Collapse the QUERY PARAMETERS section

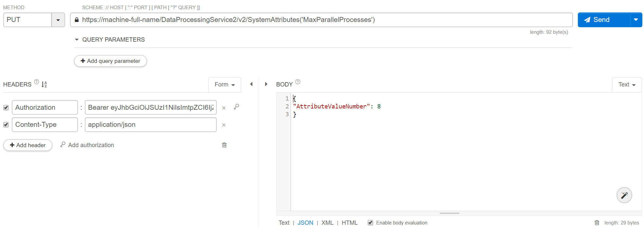click(77, 40)
